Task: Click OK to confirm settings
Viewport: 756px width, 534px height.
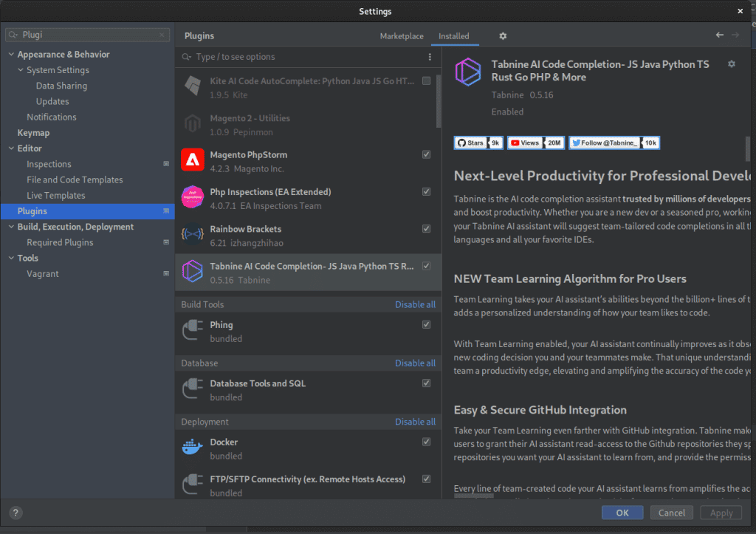Action: point(622,513)
